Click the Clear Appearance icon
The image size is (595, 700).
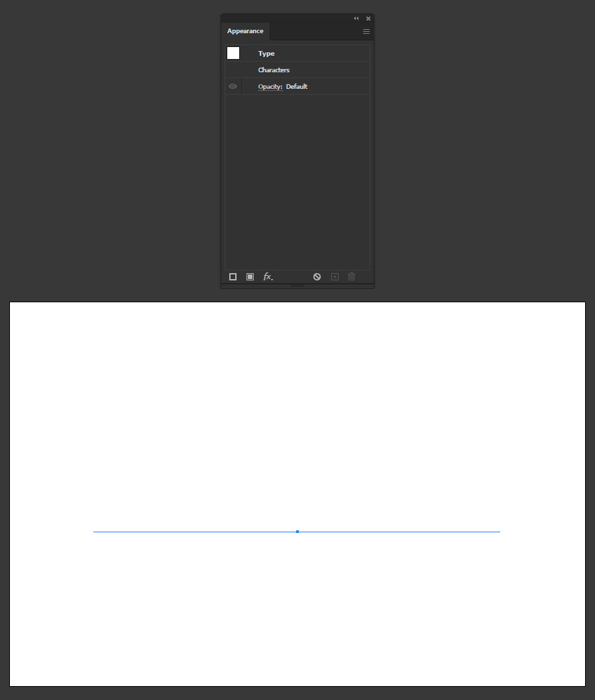(x=317, y=277)
